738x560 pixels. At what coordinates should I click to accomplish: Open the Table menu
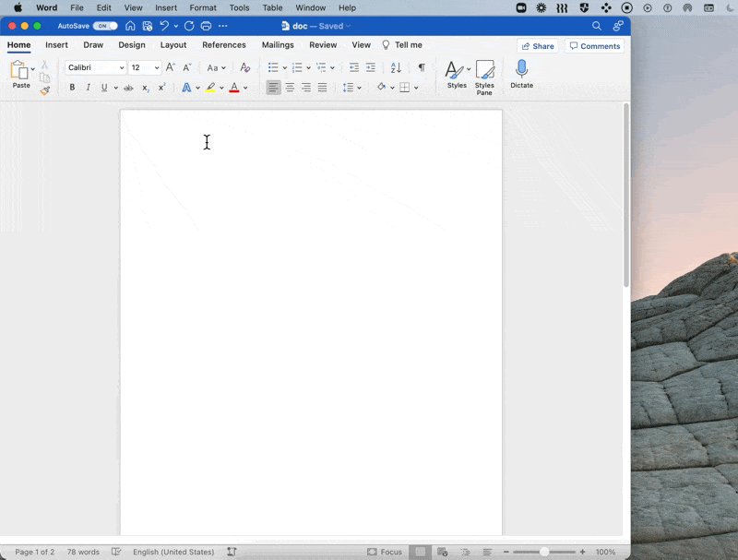click(x=272, y=7)
